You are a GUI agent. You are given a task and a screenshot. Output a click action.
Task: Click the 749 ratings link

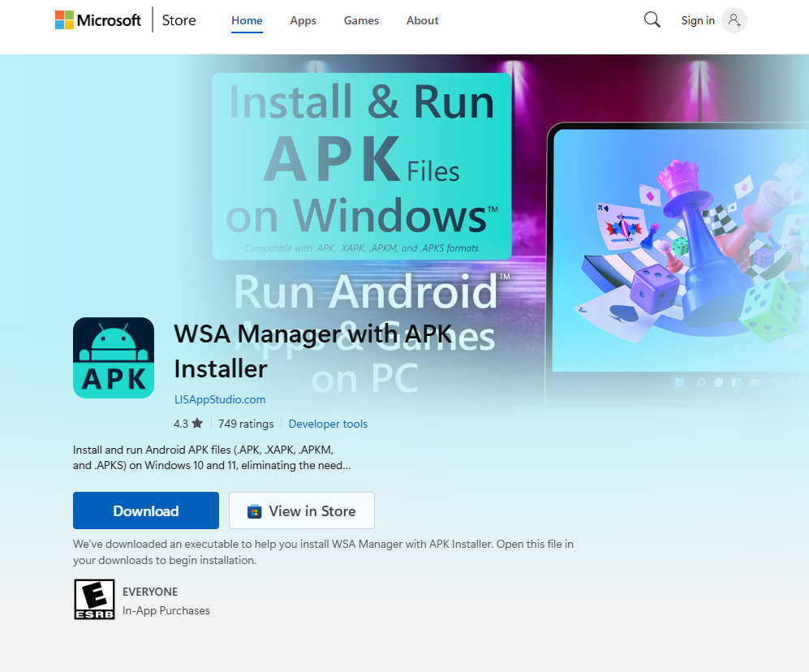click(246, 423)
